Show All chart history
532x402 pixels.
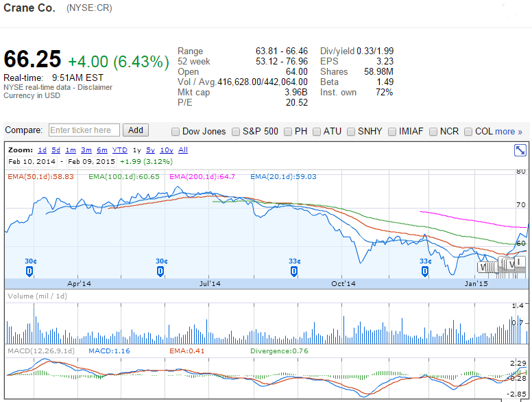coord(183,150)
